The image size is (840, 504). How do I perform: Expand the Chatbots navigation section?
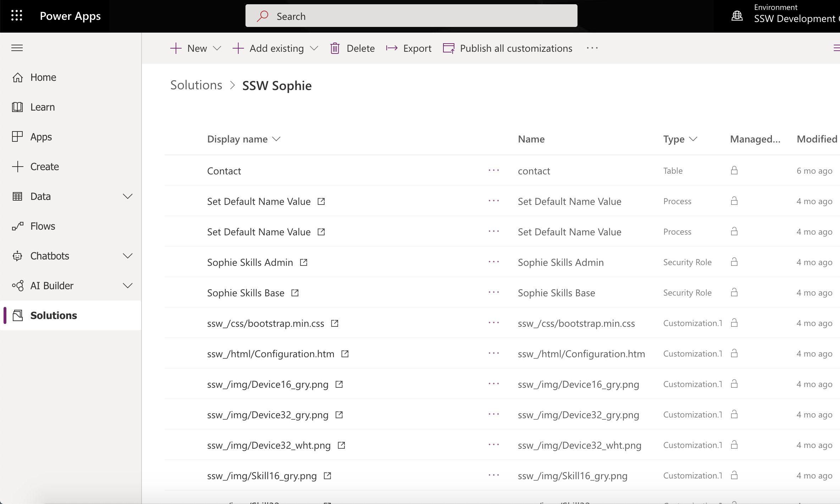tap(127, 256)
